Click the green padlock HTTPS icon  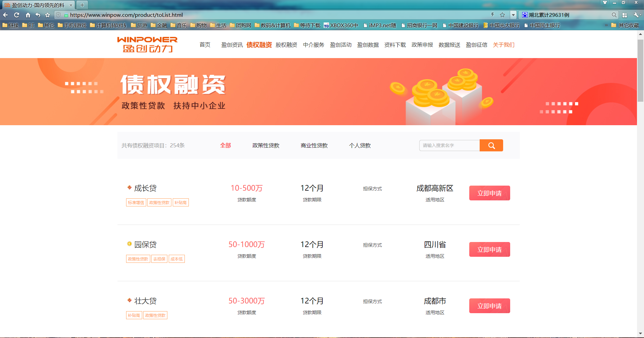[x=66, y=15]
